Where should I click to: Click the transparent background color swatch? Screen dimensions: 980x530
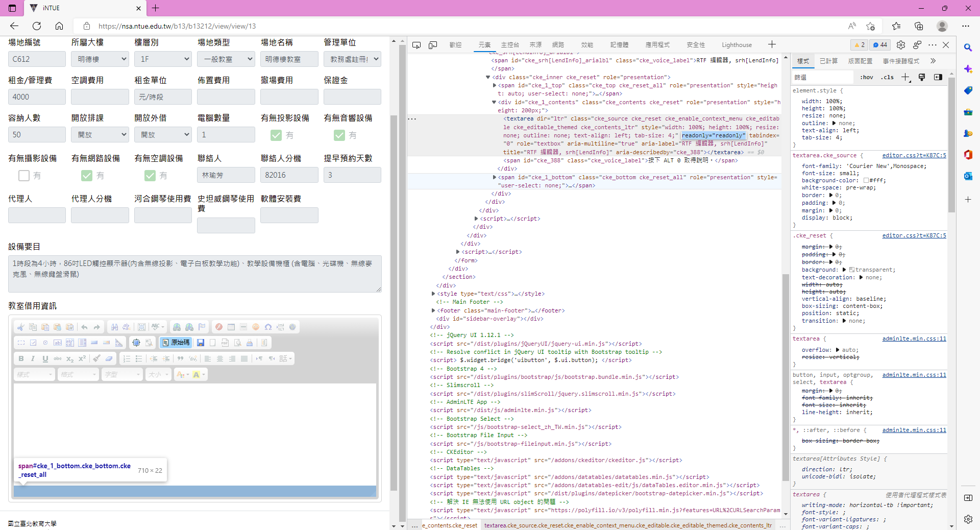click(x=852, y=270)
